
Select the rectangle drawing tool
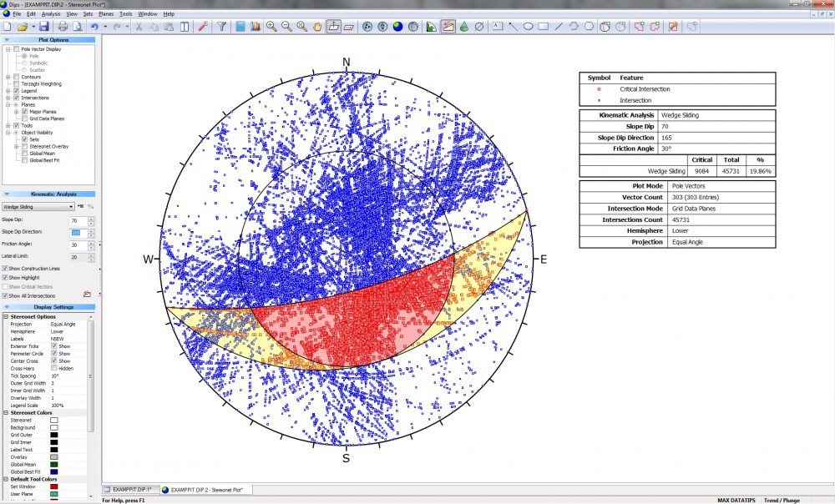coord(544,26)
